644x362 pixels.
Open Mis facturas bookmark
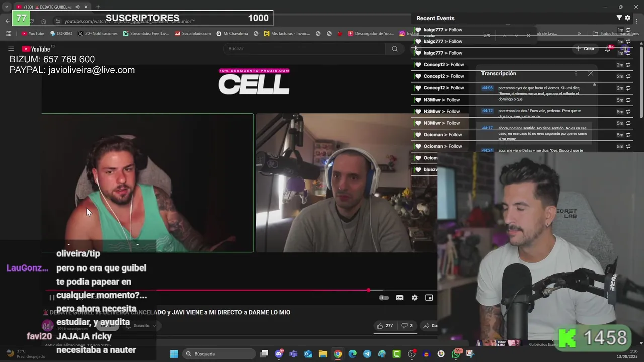click(x=287, y=34)
